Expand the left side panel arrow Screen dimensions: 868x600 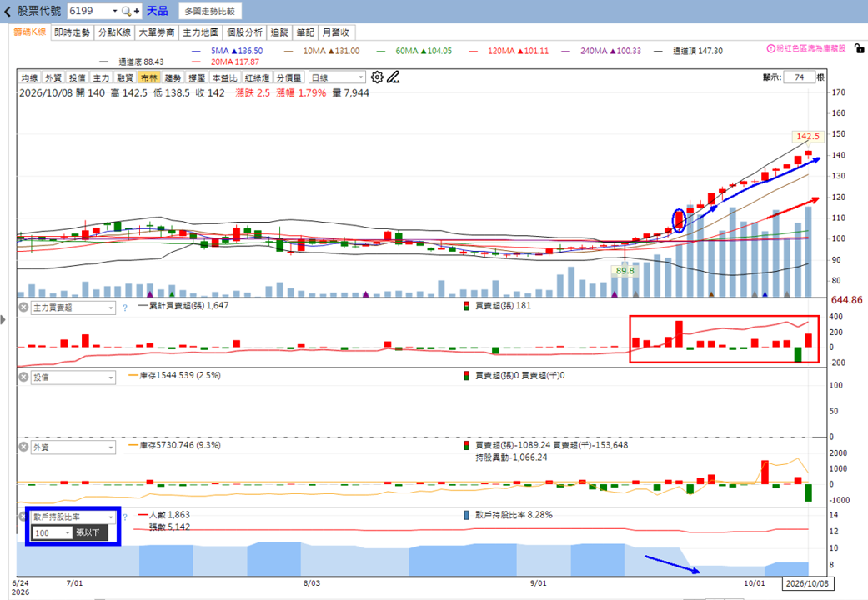[3, 319]
